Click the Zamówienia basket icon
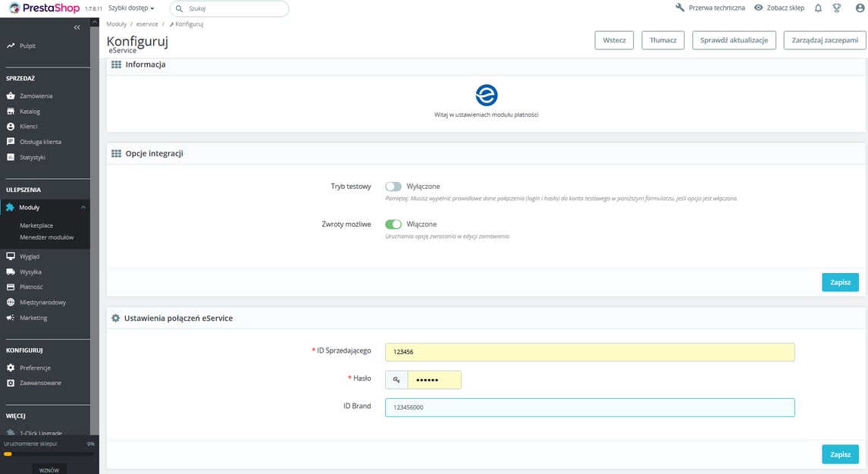This screenshot has width=868, height=474. [x=11, y=96]
